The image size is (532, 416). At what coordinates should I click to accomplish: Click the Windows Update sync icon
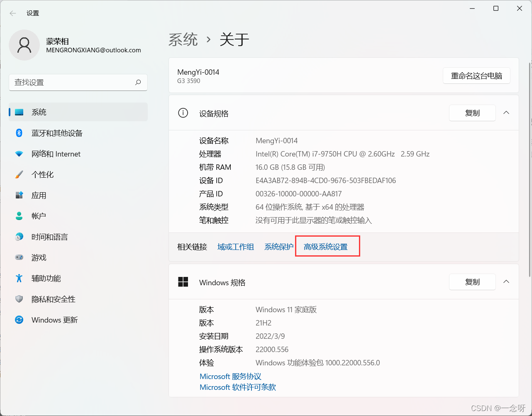(x=19, y=320)
